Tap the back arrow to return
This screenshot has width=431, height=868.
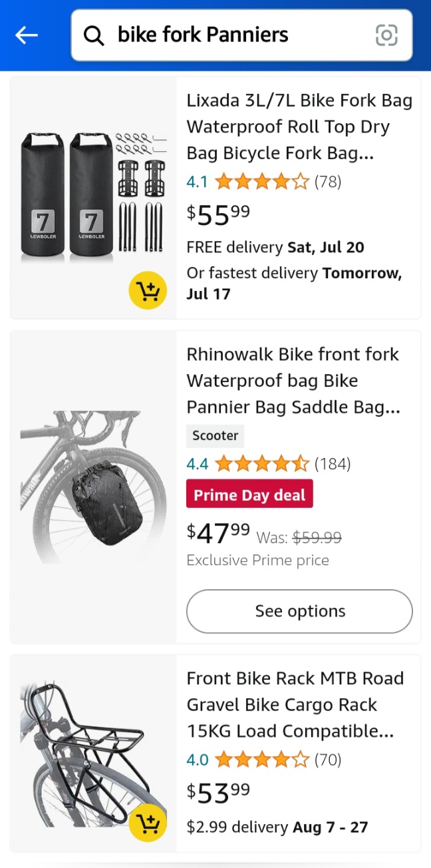pyautogui.click(x=26, y=35)
